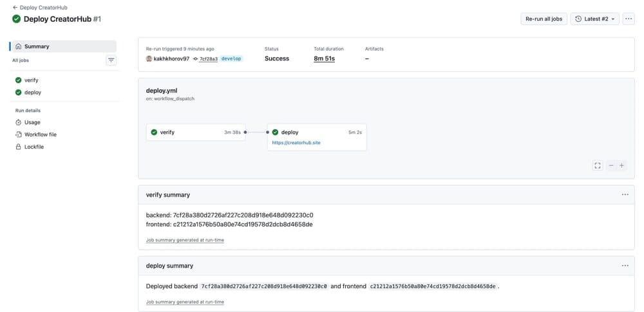
Task: Click the 8m 51s total duration link
Action: [324, 59]
